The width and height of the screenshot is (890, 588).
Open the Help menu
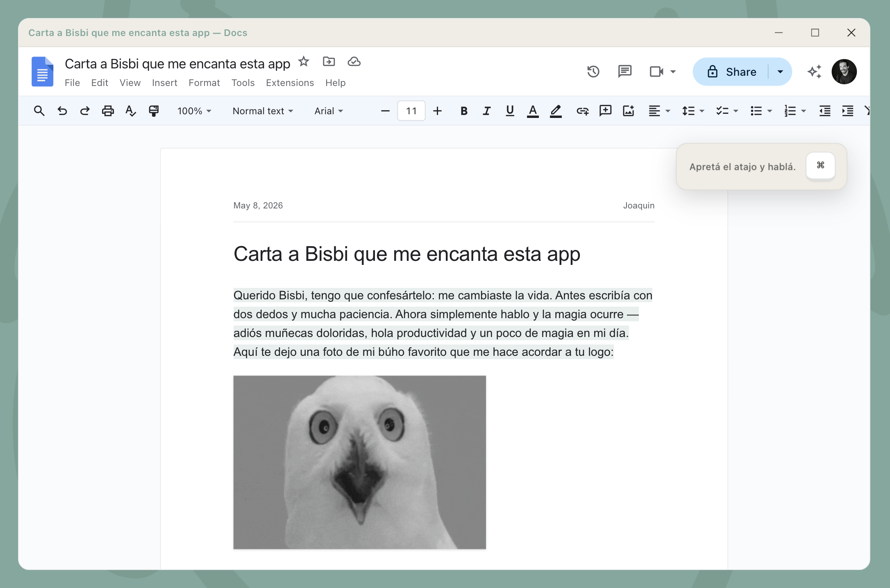[335, 83]
